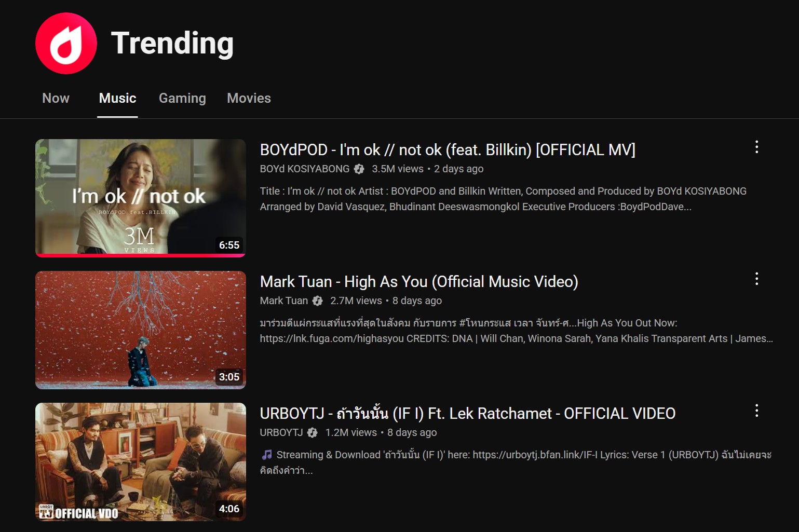Visit BOYd KOSIYABONG channel
Image resolution: width=799 pixels, height=532 pixels.
point(305,169)
